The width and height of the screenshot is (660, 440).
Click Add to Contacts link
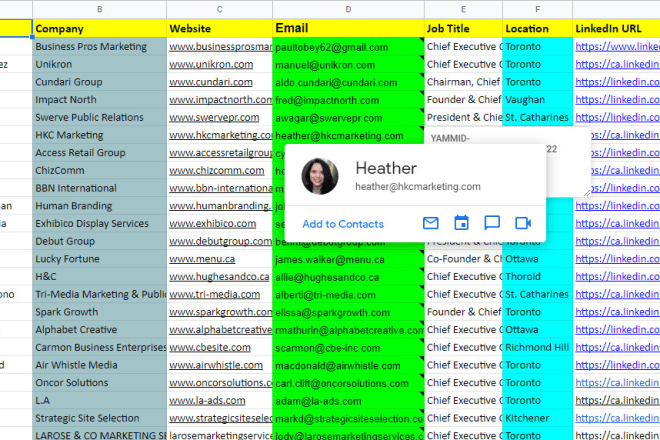pyautogui.click(x=343, y=224)
